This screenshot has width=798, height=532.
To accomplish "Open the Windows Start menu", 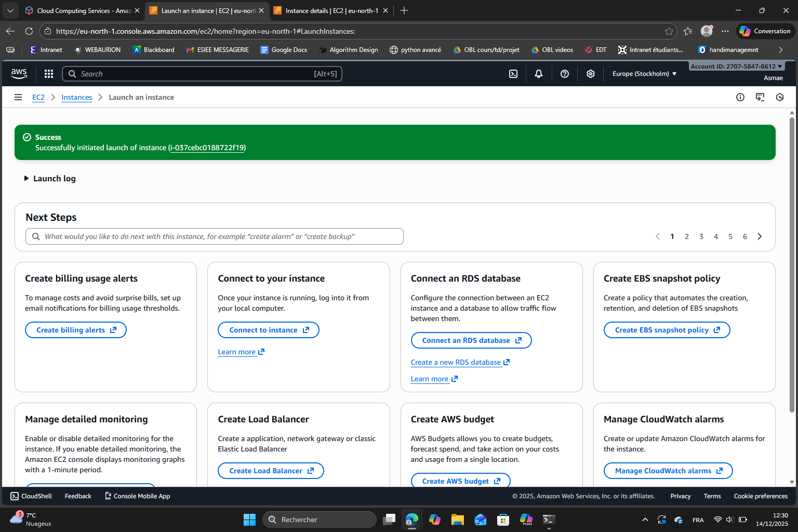I will (x=249, y=519).
